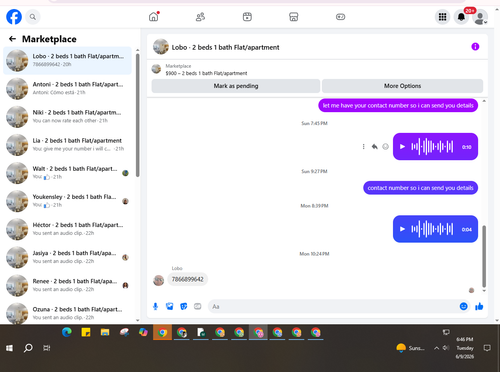Open File Explorer from the taskbar
This screenshot has height=372, width=500.
tap(105, 332)
